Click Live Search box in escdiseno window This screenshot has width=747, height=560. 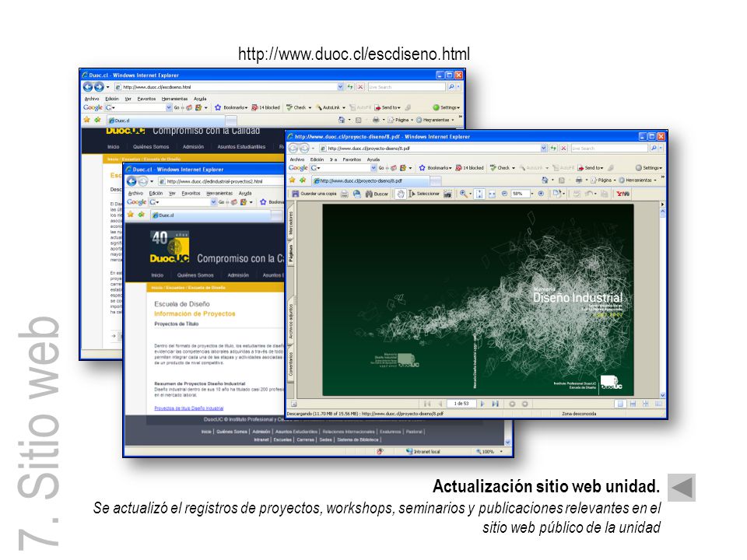click(406, 87)
